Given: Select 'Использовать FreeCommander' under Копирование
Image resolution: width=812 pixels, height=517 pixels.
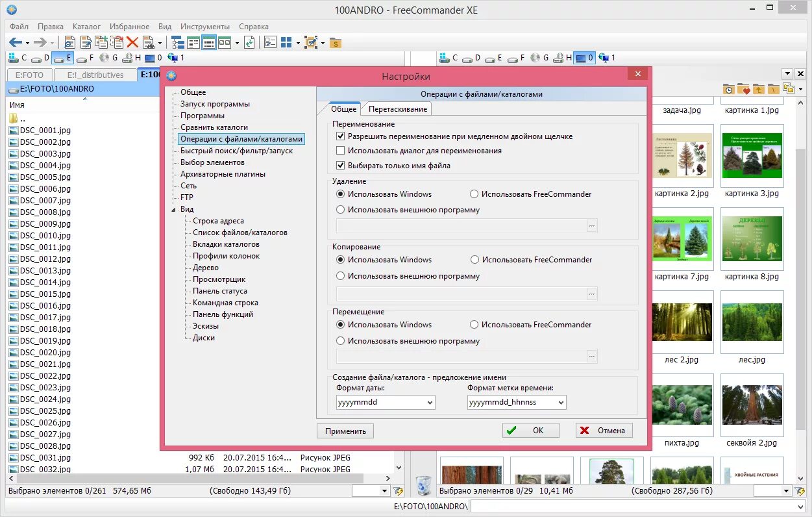Looking at the screenshot, I should (x=474, y=259).
